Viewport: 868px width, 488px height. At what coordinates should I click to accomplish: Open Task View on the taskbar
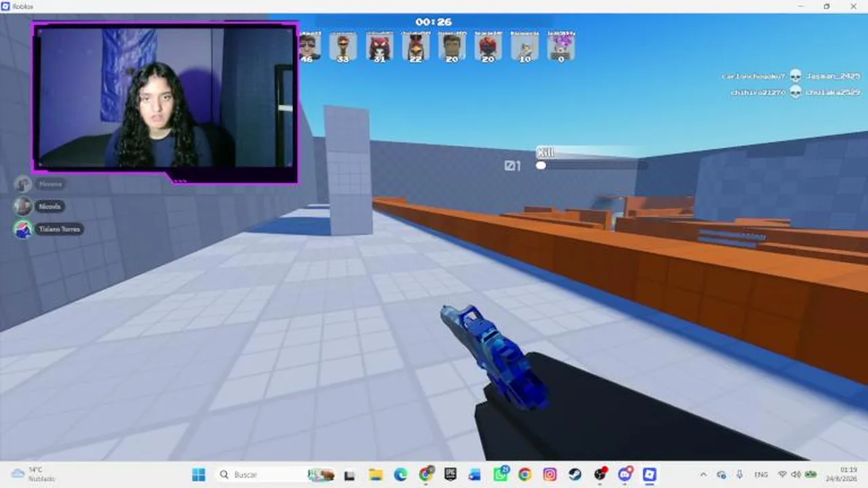pyautogui.click(x=350, y=474)
